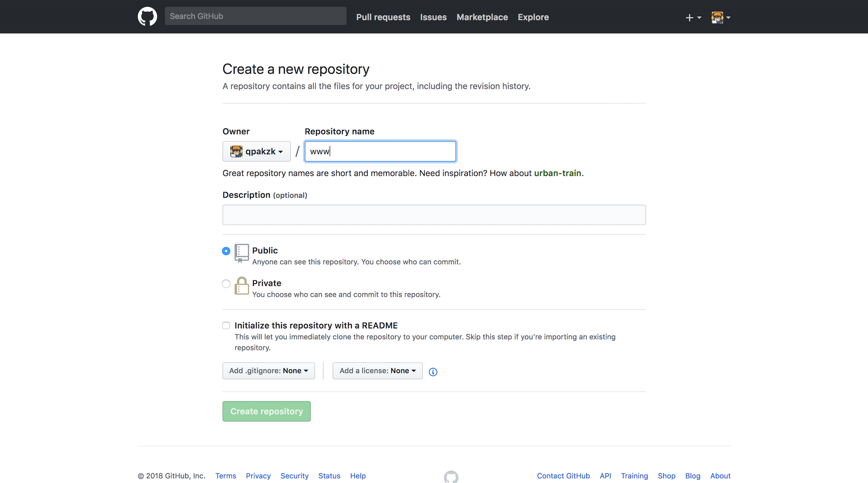Go to Marketplace in the header
This screenshot has height=483, width=868.
(x=482, y=17)
